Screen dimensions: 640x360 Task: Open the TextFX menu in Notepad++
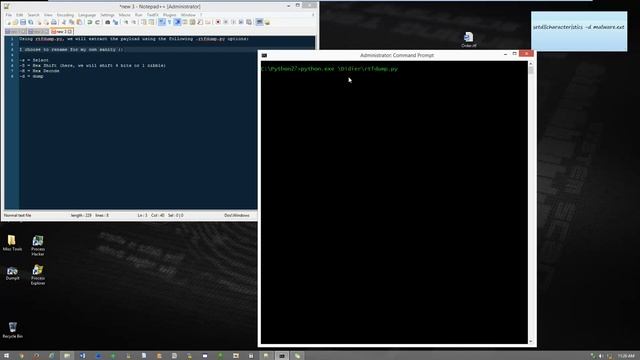pos(153,15)
